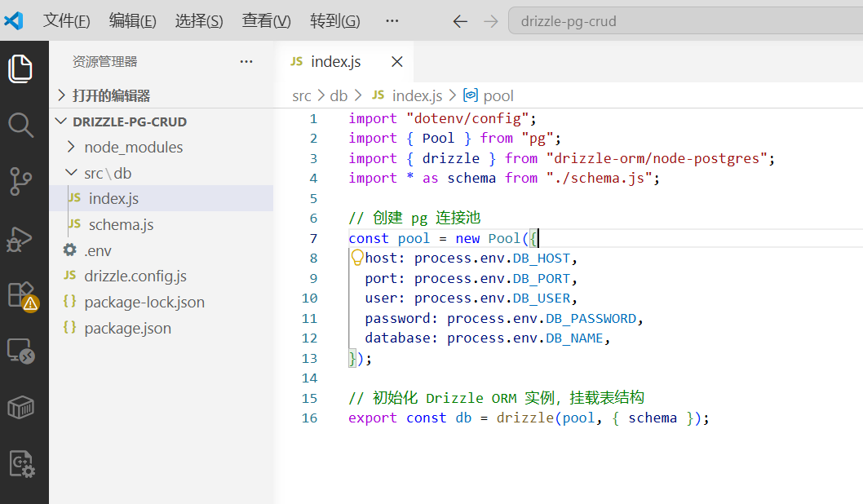This screenshot has height=504, width=863.
Task: Open the Remote Explorer view
Action: 21,351
